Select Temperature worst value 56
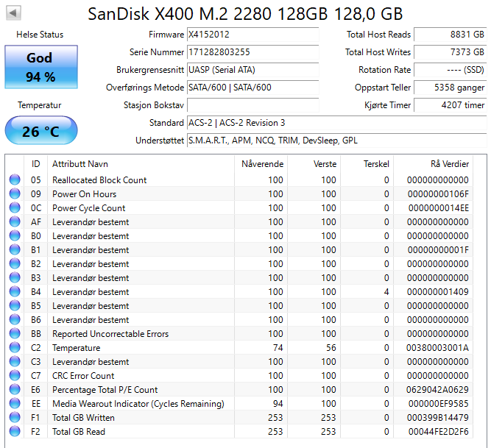The height and width of the screenshot is (448, 491). (331, 347)
